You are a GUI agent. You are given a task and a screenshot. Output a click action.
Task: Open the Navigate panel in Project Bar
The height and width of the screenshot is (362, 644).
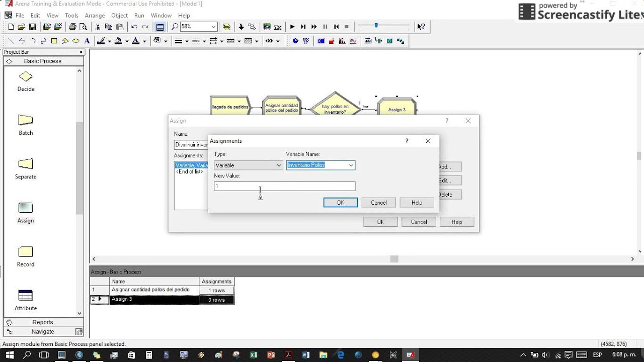tap(43, 332)
